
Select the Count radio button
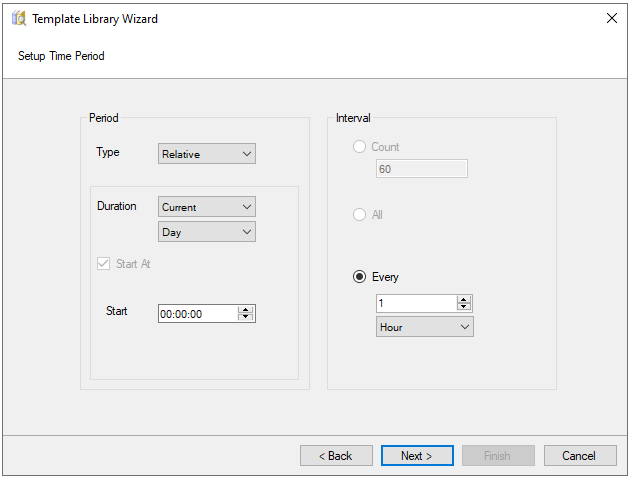point(359,147)
